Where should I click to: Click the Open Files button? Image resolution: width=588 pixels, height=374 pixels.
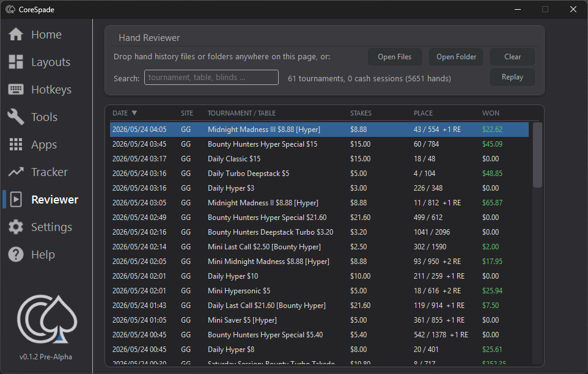tap(394, 57)
